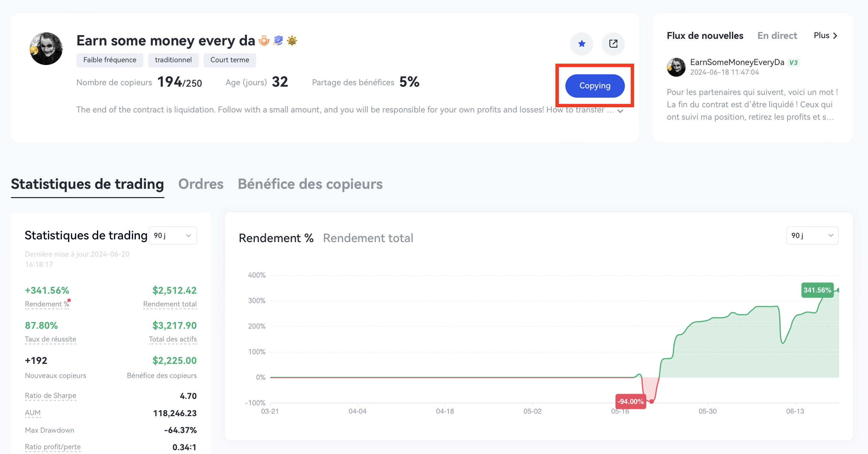The image size is (868, 454).
Task: Click the -94.00% marker on the chart
Action: 630,401
